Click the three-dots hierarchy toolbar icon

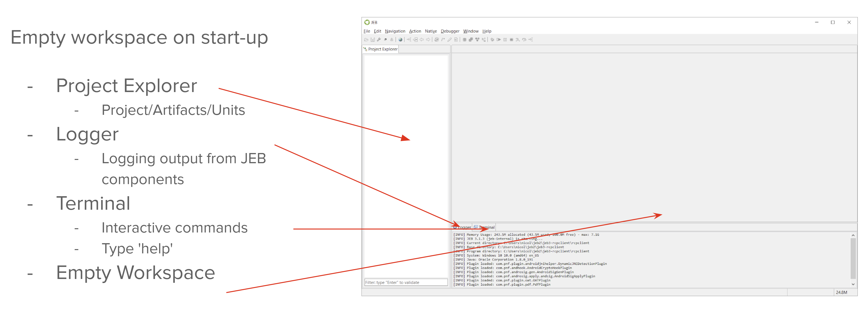pos(477,40)
